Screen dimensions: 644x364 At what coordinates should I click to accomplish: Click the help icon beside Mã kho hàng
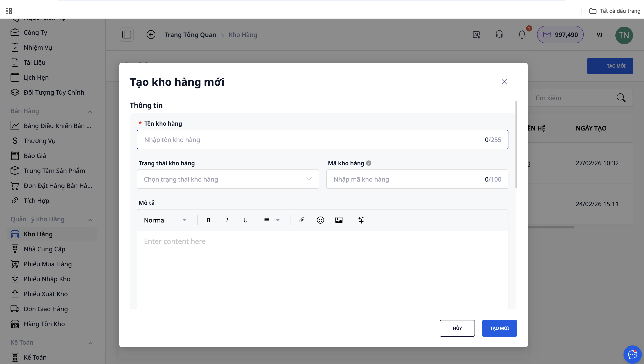coord(368,163)
